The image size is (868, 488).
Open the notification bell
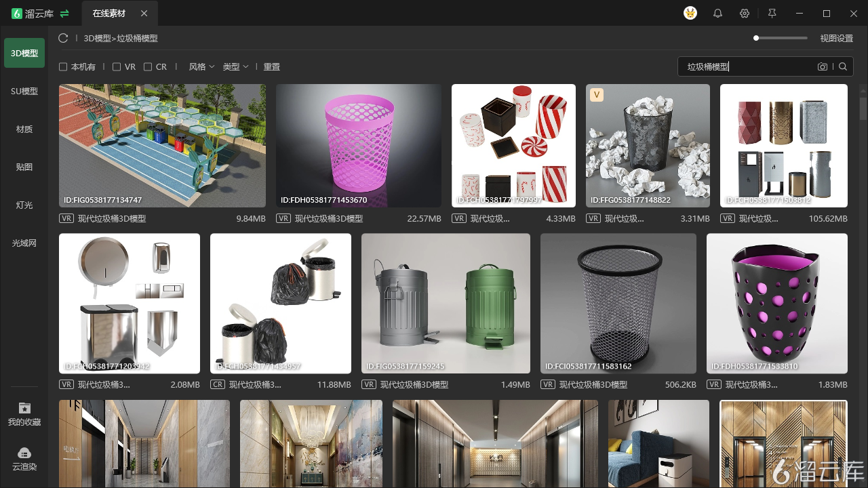(717, 14)
